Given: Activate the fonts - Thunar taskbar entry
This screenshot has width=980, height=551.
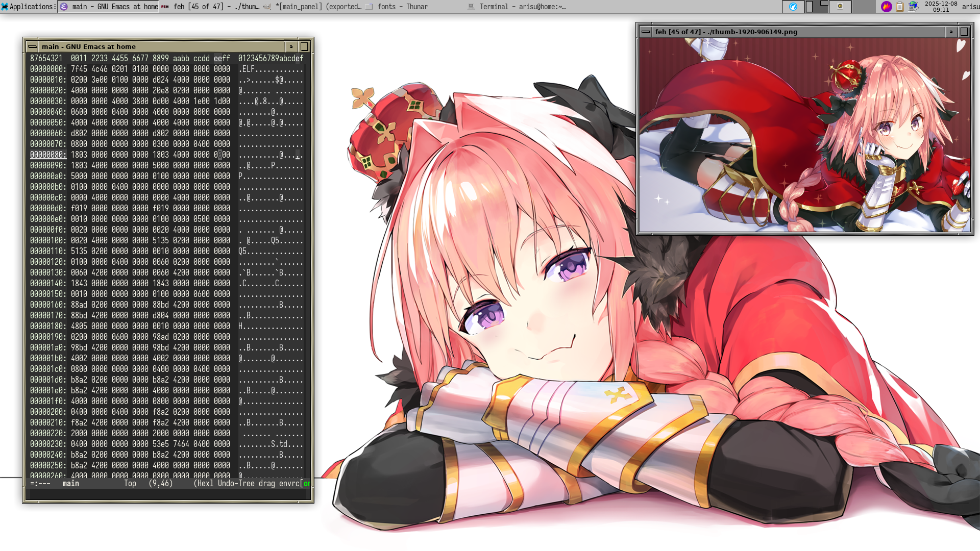Looking at the screenshot, I should click(402, 7).
